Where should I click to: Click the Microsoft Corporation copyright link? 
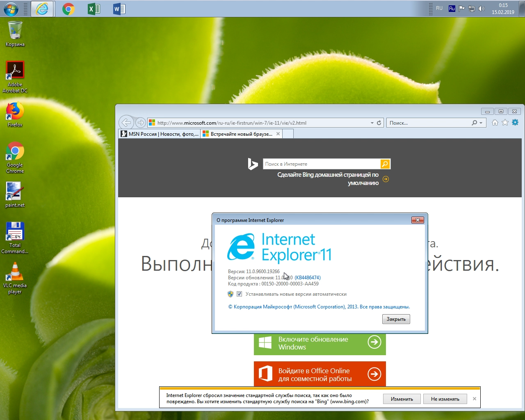pos(319,307)
